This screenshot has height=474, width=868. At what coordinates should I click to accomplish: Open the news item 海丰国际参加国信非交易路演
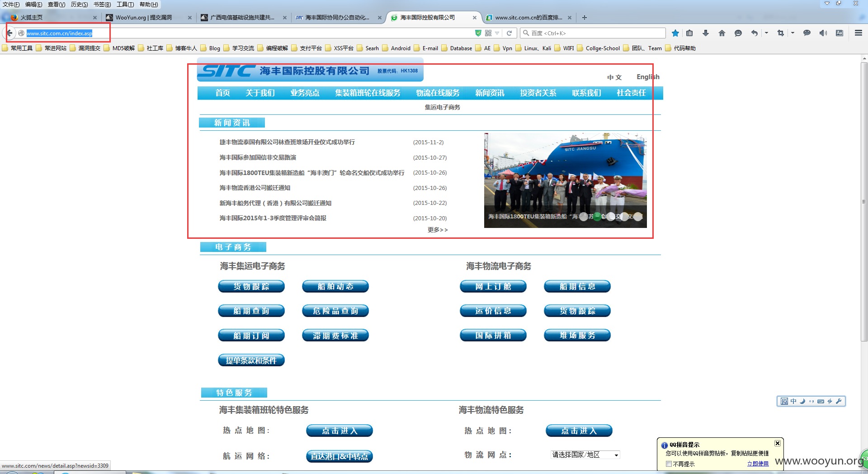[258, 157]
